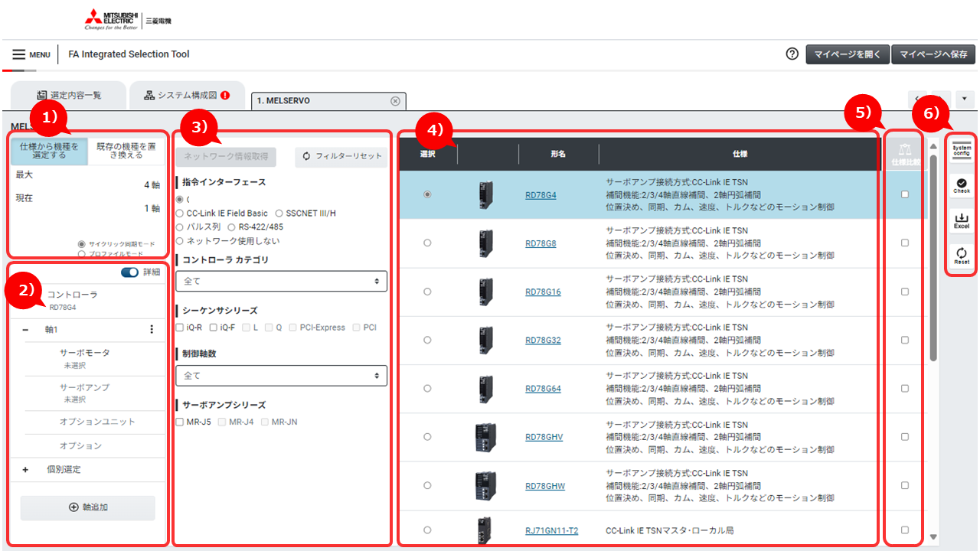Viewport: 980px width, 551px height.
Task: Select the 1. MELSERVO tab
Action: coord(328,101)
